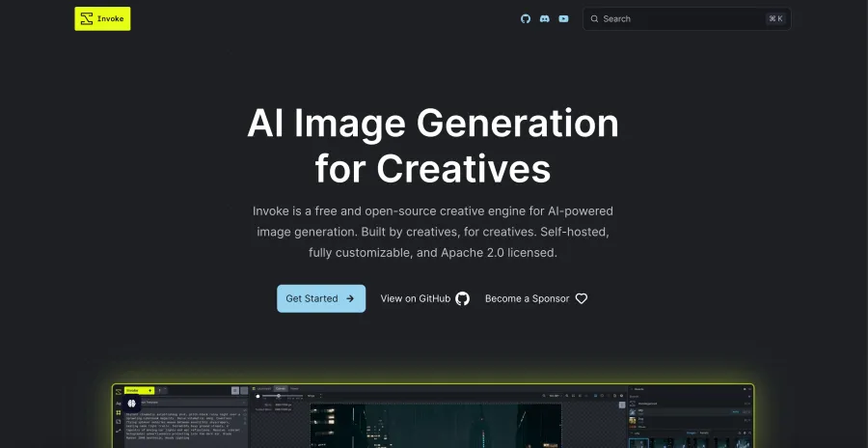
Task: Click the 'AI Image Generation for Creatives' heading
Action: click(433, 145)
